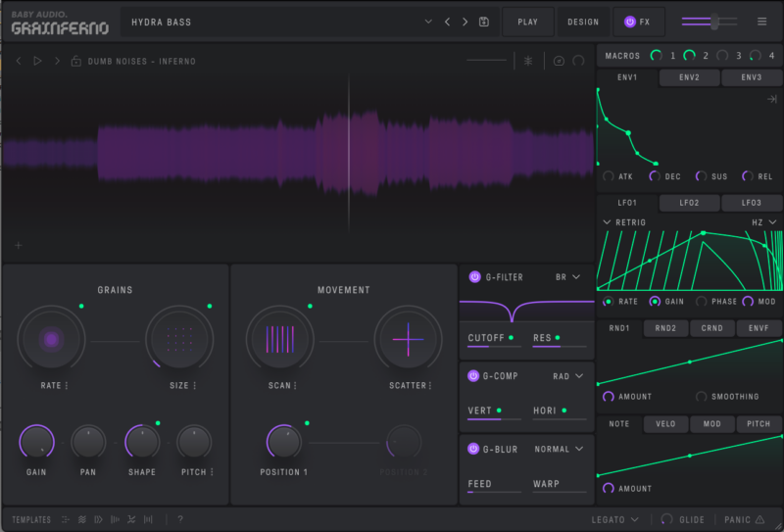The width and height of the screenshot is (784, 532).
Task: Click the snowflake freeze icon
Action: (x=528, y=61)
